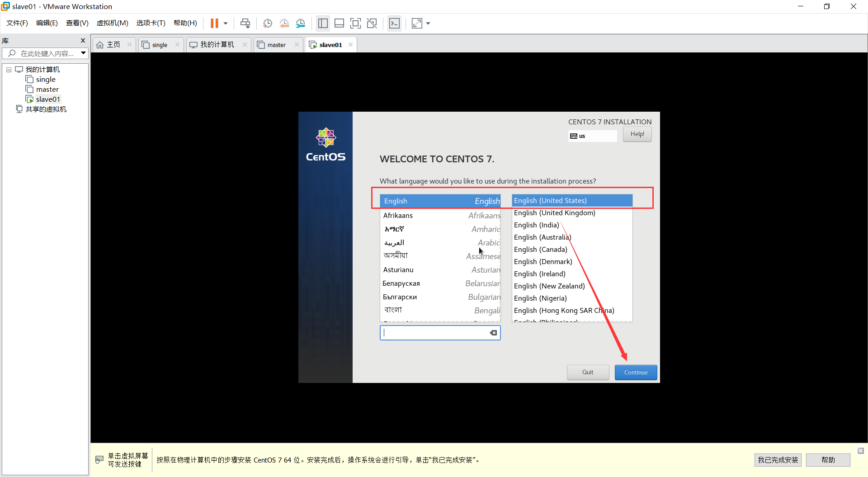Open the 虚拟机(M) menu
This screenshot has height=477, width=868.
click(112, 23)
